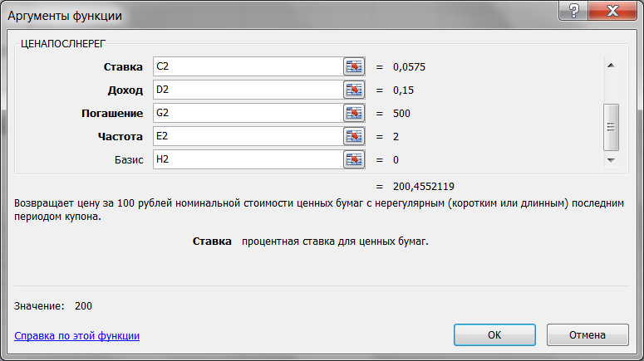
Task: Grab the arguments list scrollbar thumb
Action: 611,127
